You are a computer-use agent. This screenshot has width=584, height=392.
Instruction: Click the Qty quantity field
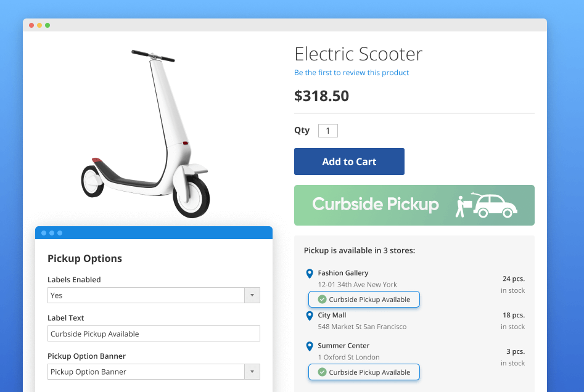328,131
